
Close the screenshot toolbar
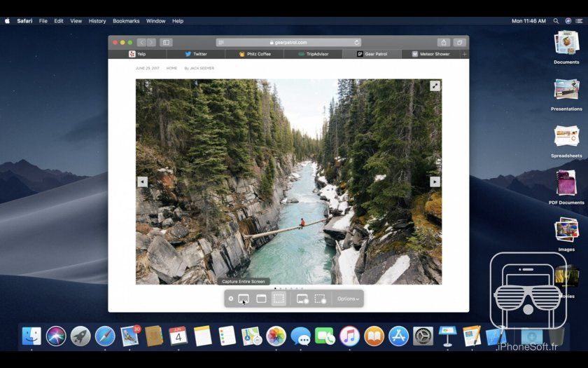[x=231, y=299]
